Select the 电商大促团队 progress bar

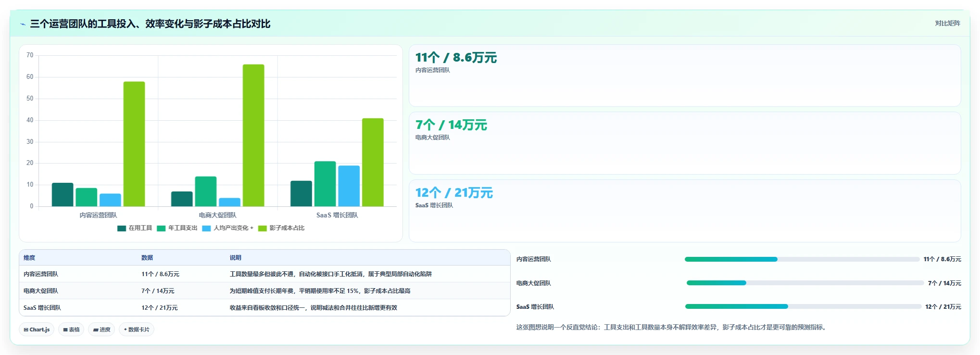[805, 283]
